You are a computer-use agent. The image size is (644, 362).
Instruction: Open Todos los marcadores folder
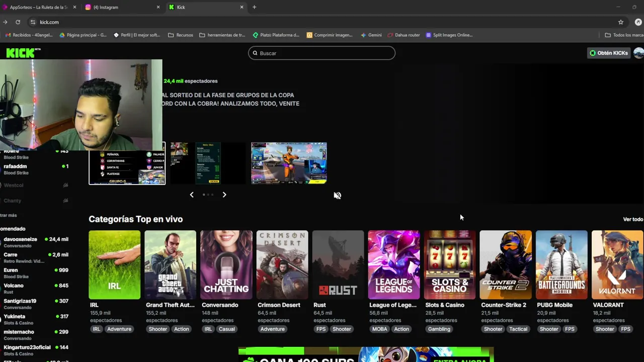[x=624, y=35]
